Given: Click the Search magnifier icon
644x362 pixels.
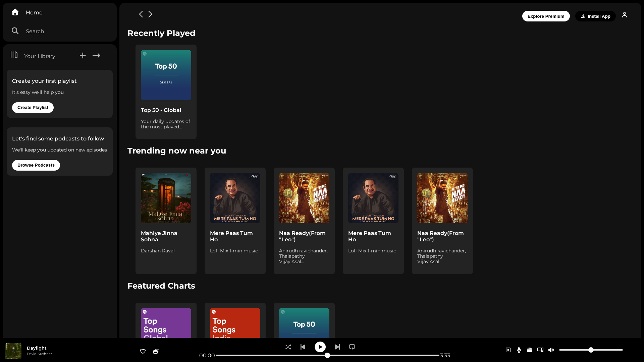Looking at the screenshot, I should pyautogui.click(x=15, y=31).
